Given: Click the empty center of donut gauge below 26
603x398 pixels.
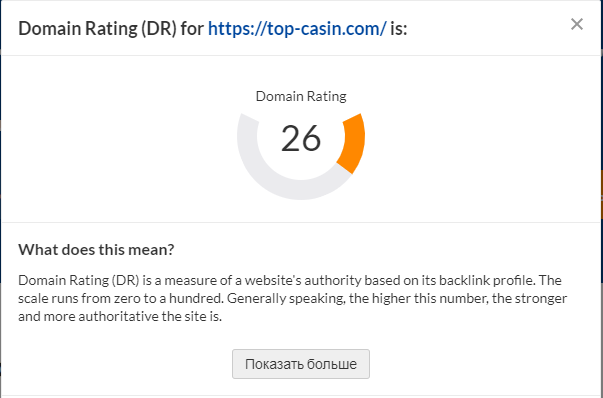Looking at the screenshot, I should point(301,166).
